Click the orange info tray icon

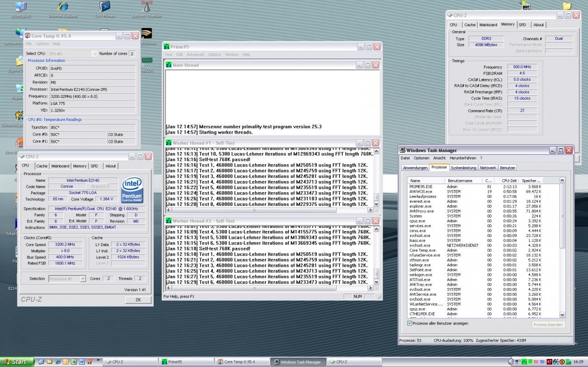click(562, 362)
